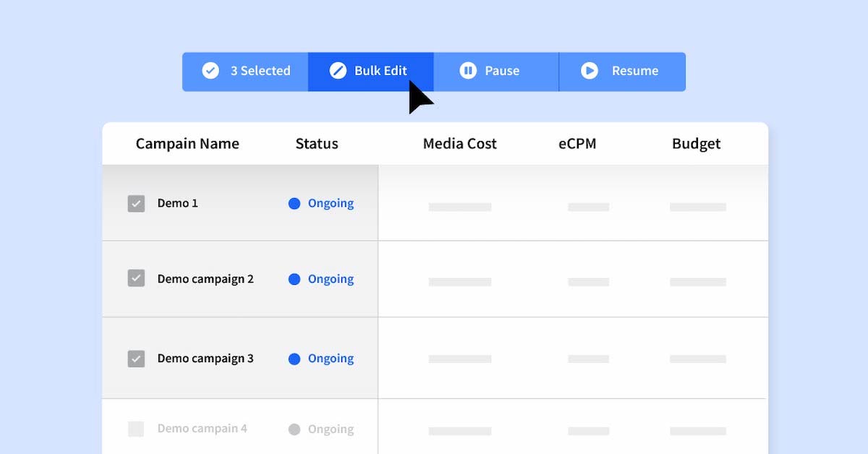Uncheck the Demo campaign 3 checkbox
Image resolution: width=868 pixels, height=454 pixels.
point(135,358)
